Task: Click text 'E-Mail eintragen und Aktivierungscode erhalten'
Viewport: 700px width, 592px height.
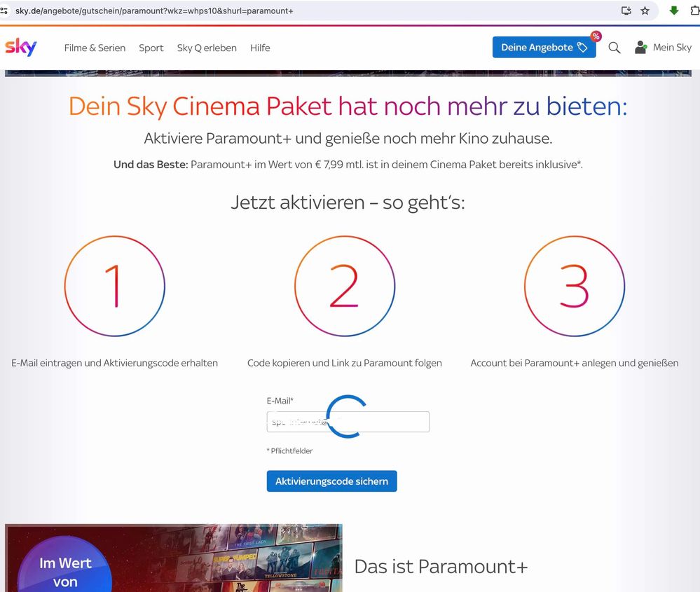Action: point(115,363)
